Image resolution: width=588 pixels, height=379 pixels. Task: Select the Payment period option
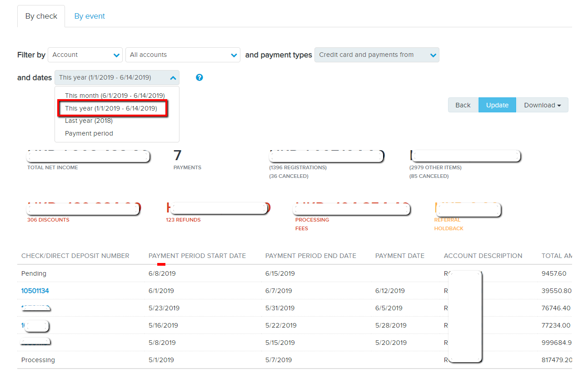(89, 134)
